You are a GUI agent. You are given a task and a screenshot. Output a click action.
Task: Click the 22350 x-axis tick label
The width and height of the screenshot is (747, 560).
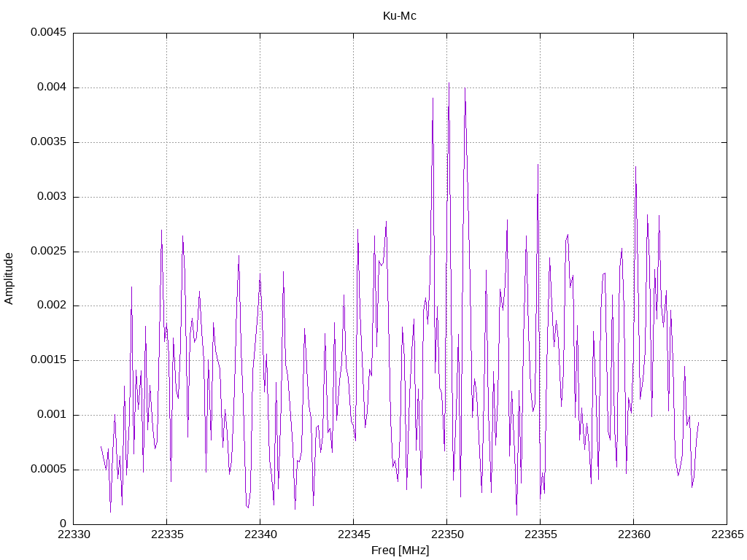point(447,534)
